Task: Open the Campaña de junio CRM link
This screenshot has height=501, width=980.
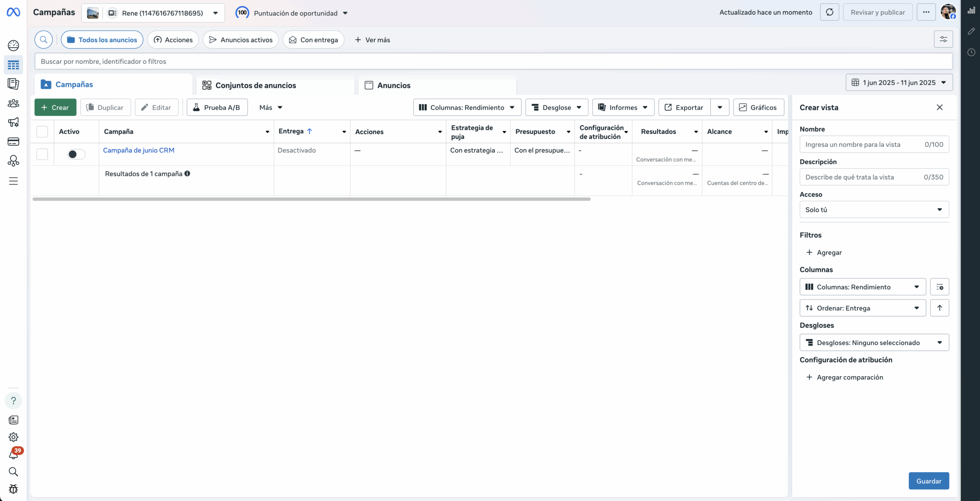Action: pos(139,150)
